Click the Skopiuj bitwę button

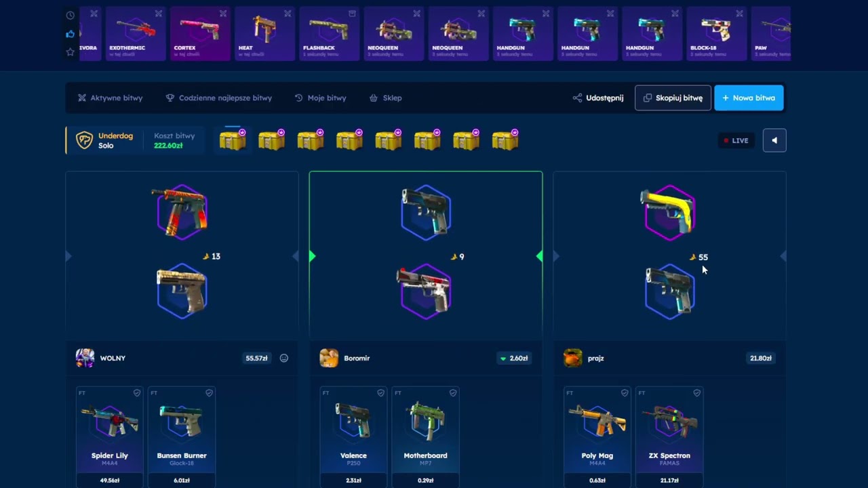tap(673, 98)
